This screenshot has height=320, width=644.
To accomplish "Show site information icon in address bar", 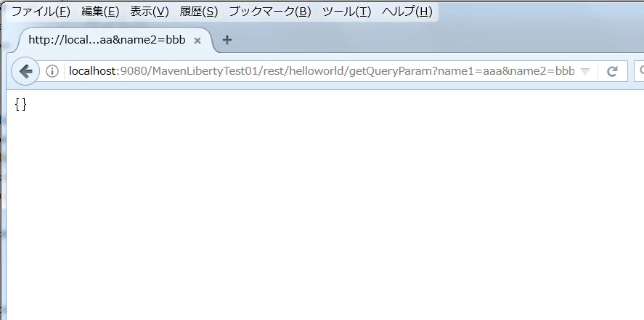I will (x=52, y=71).
